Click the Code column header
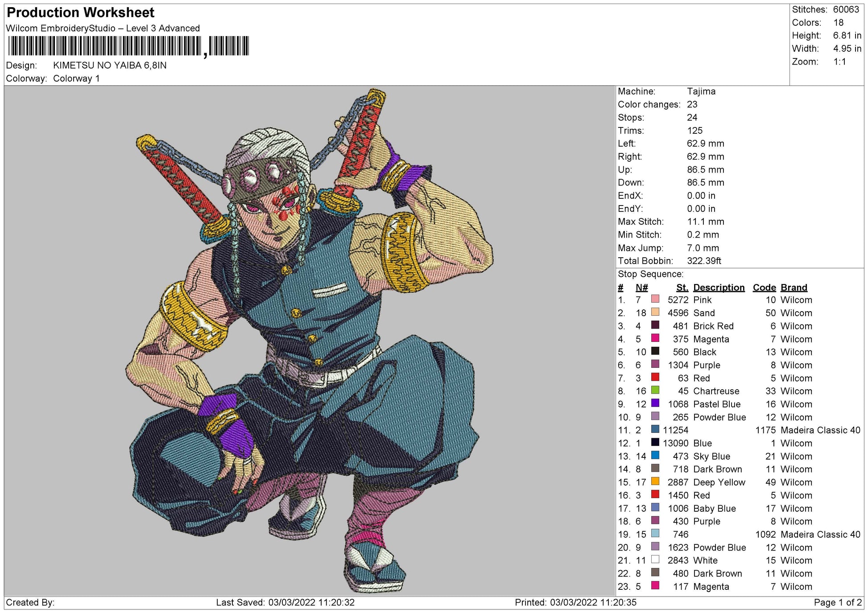Image resolution: width=868 pixels, height=613 pixels. 764,288
